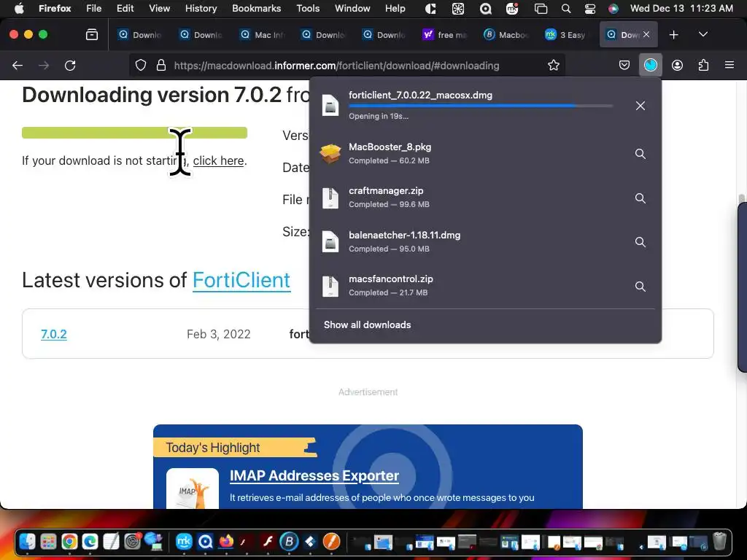Open the MacKeeper icon in the Dock
The height and width of the screenshot is (560, 747).
pos(184,542)
